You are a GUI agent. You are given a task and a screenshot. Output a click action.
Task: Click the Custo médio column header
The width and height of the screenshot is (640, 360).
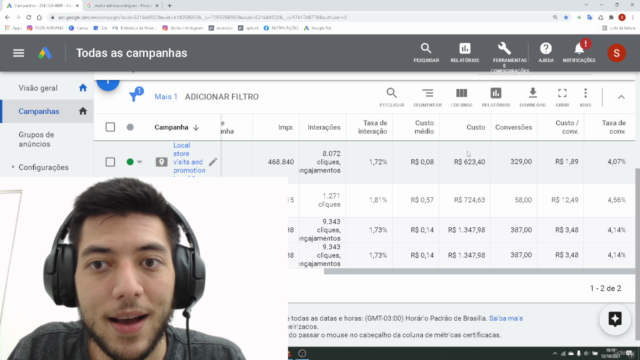coord(424,127)
